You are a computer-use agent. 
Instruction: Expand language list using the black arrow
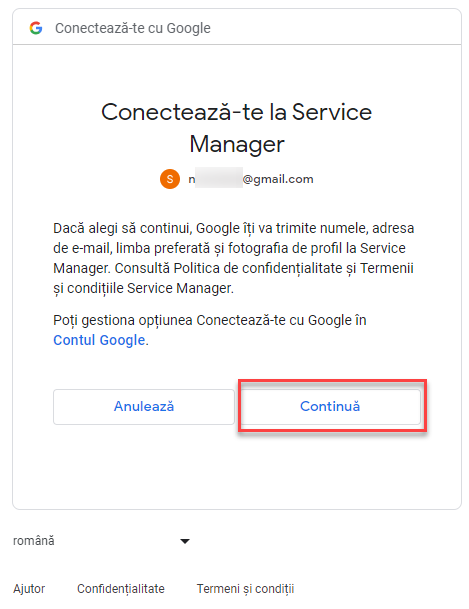pyautogui.click(x=185, y=541)
